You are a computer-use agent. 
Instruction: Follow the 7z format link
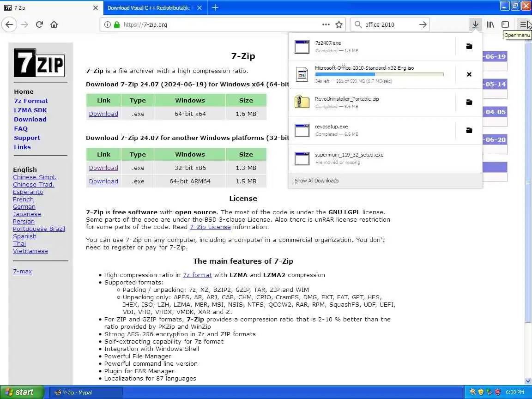(x=197, y=275)
